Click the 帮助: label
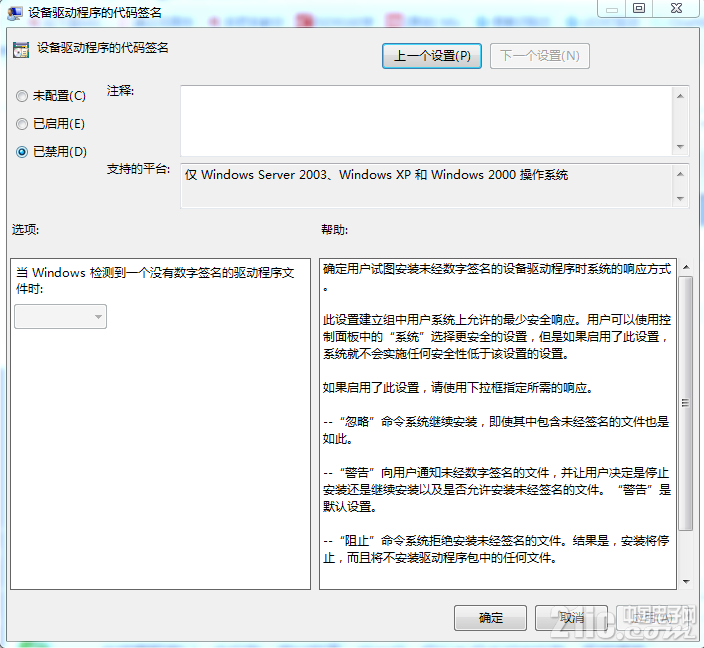The width and height of the screenshot is (704, 648). click(334, 230)
